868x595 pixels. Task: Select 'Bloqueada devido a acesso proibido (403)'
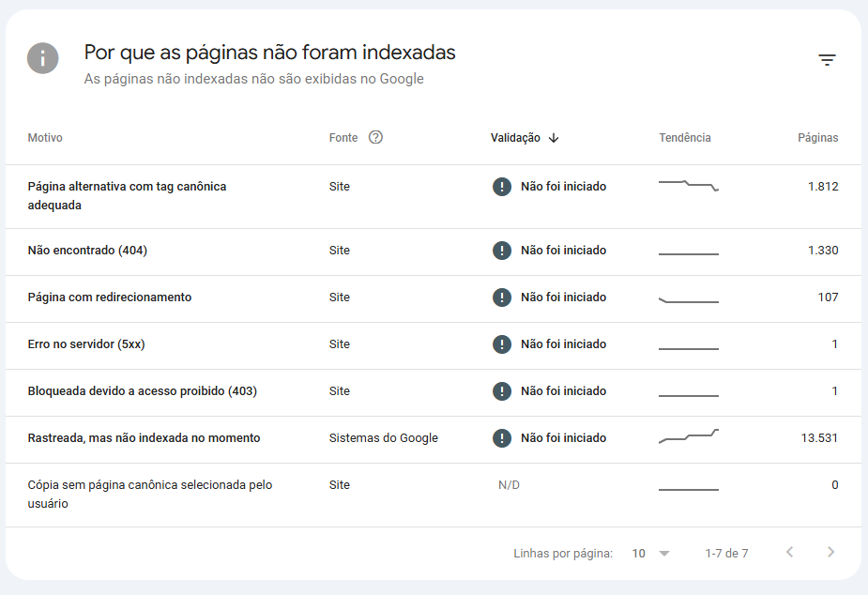point(143,391)
